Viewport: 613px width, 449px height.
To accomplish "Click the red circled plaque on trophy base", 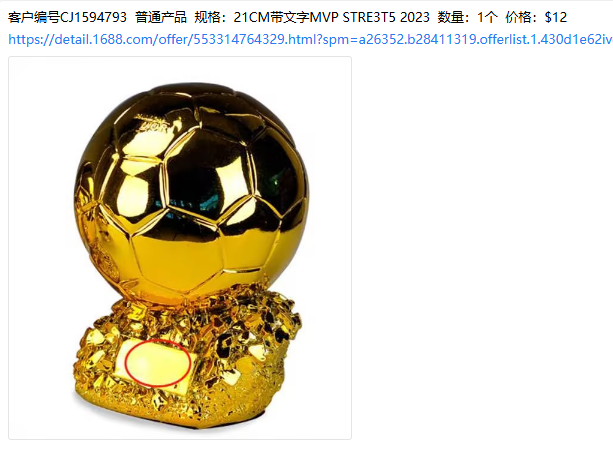I will (x=158, y=363).
